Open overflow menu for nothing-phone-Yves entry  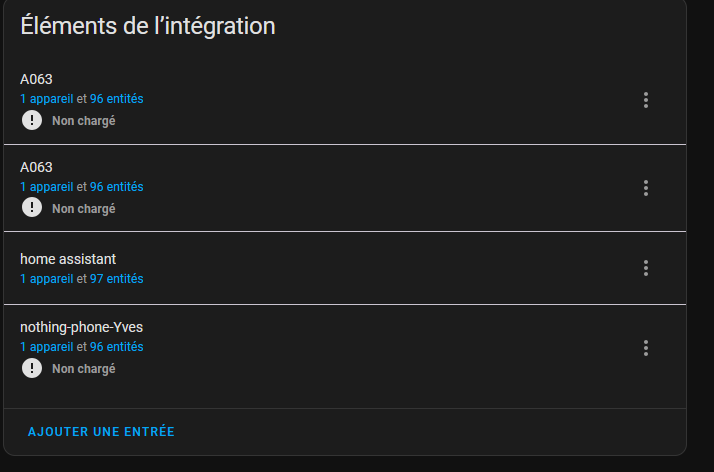pyautogui.click(x=646, y=348)
